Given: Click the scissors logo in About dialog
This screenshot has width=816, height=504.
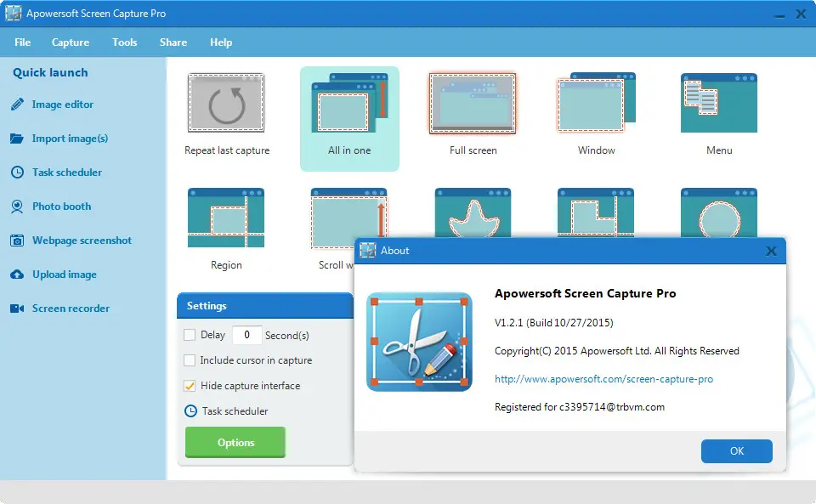Looking at the screenshot, I should pos(419,342).
